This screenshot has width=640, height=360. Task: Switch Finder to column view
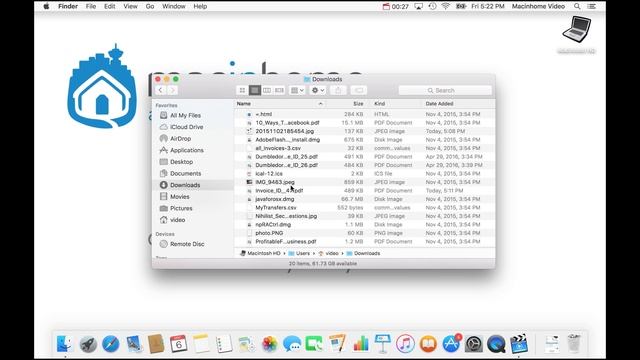click(267, 90)
